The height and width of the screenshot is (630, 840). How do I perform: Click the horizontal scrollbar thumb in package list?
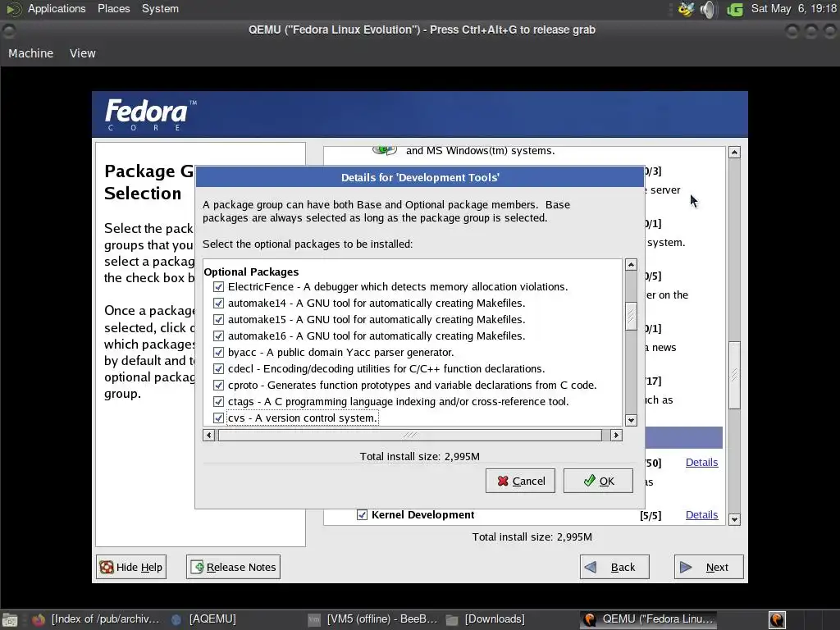coord(410,435)
